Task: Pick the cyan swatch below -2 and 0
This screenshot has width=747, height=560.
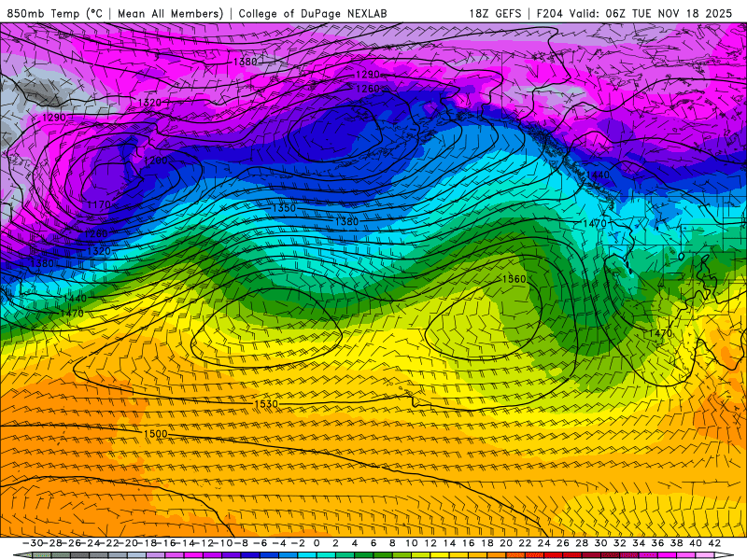Action: click(x=307, y=555)
